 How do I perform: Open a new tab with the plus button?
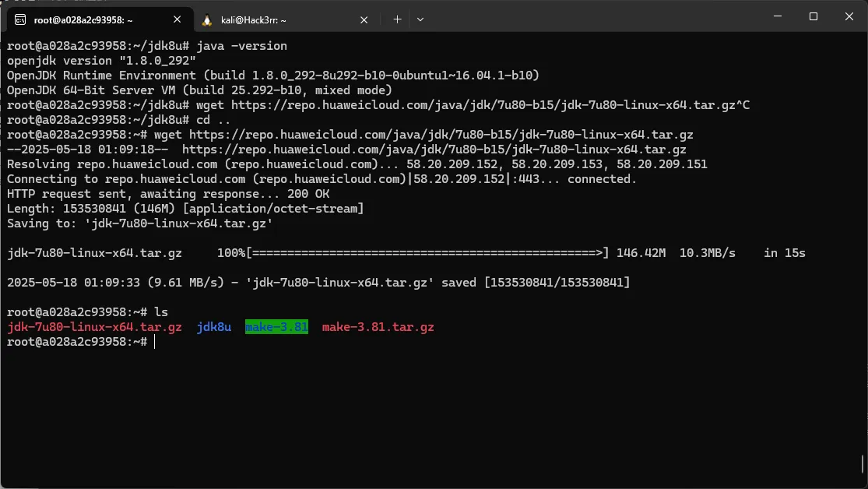tap(397, 19)
